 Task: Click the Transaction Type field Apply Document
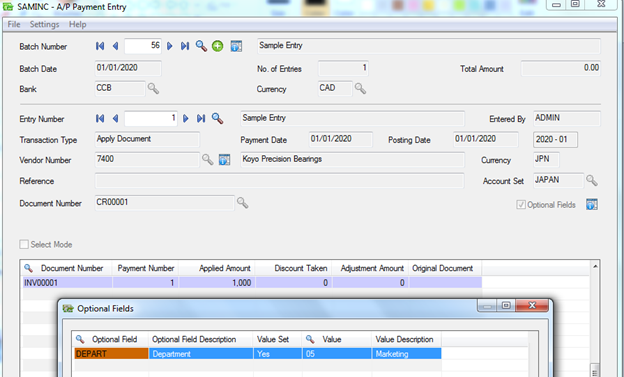(147, 139)
